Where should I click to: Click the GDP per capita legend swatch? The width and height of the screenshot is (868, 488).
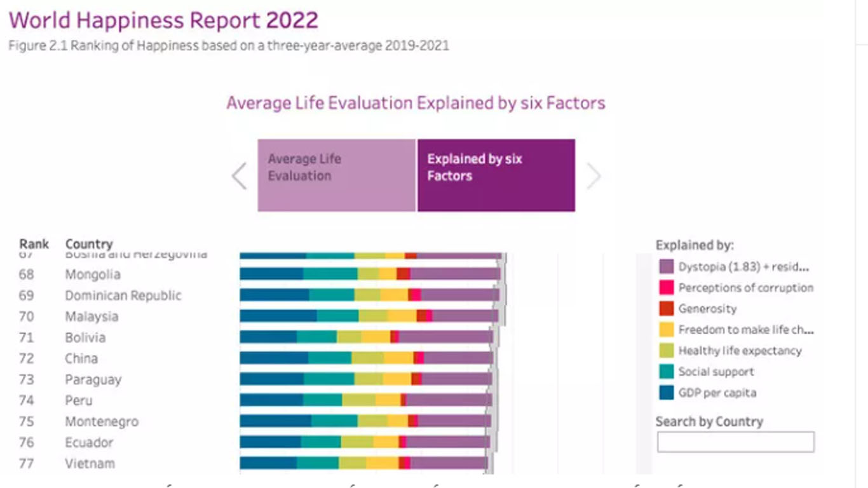coord(667,393)
